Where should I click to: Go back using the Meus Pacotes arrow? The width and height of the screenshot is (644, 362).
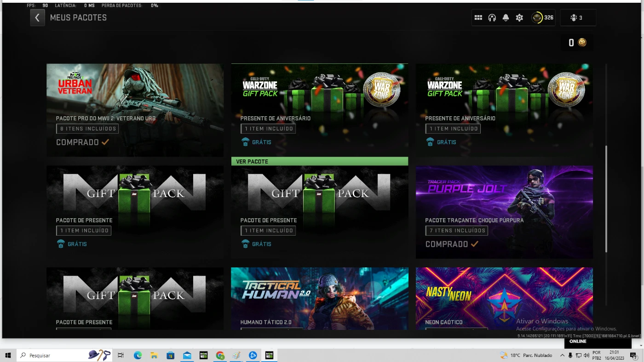37,18
